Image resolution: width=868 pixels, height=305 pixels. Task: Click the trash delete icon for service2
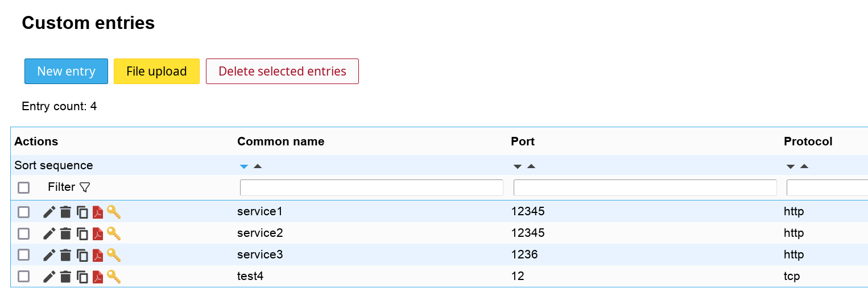point(66,233)
